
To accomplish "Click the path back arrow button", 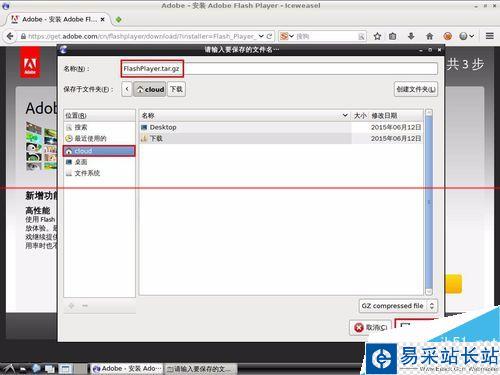I will click(127, 89).
